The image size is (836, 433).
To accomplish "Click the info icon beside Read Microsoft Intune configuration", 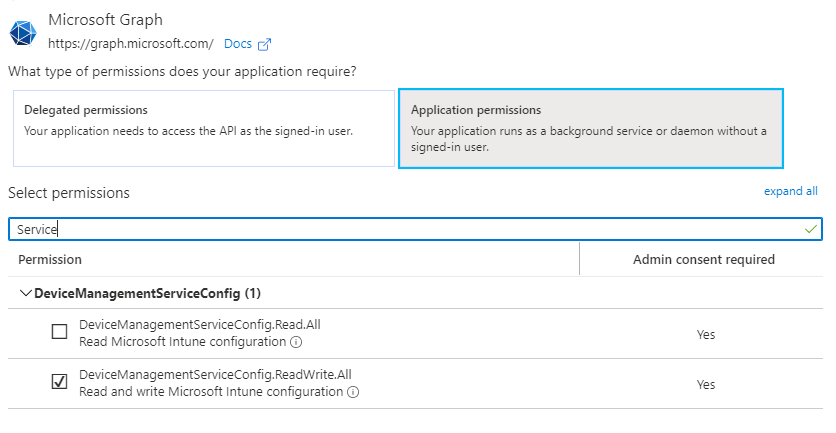I will coord(296,342).
